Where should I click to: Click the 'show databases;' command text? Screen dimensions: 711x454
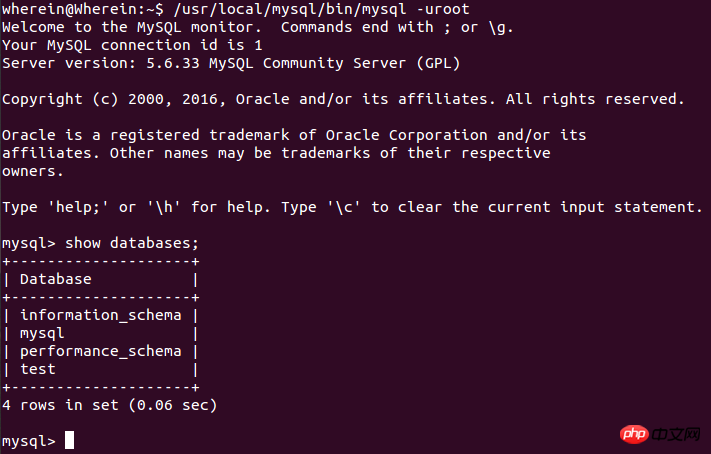tap(132, 243)
